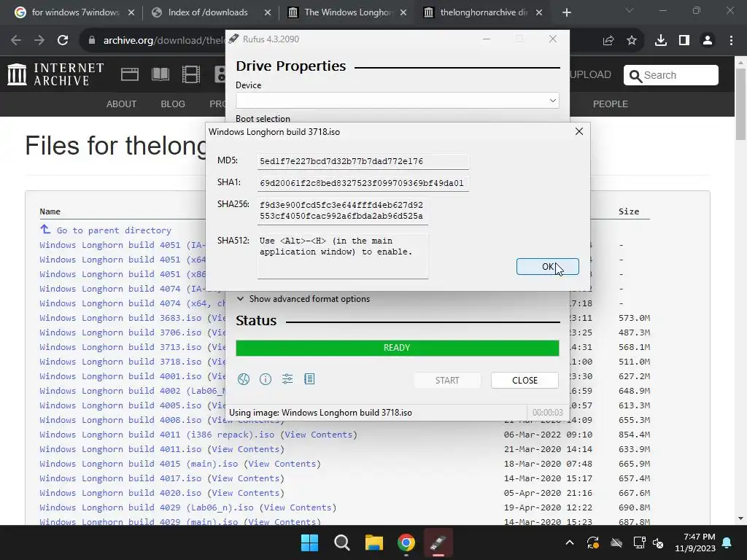
Task: Open build 4015 (main).iso link
Action: point(139,464)
